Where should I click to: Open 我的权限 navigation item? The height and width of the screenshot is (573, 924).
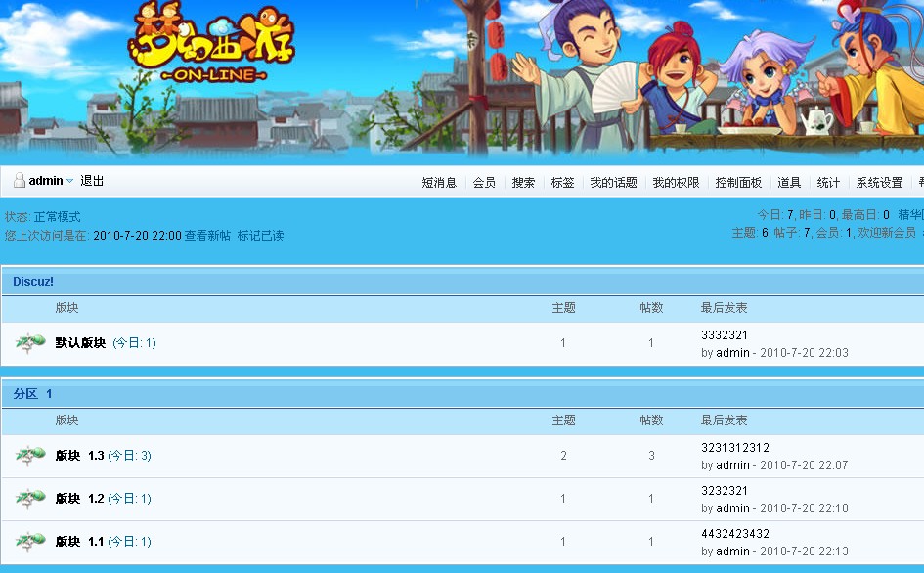click(x=676, y=183)
